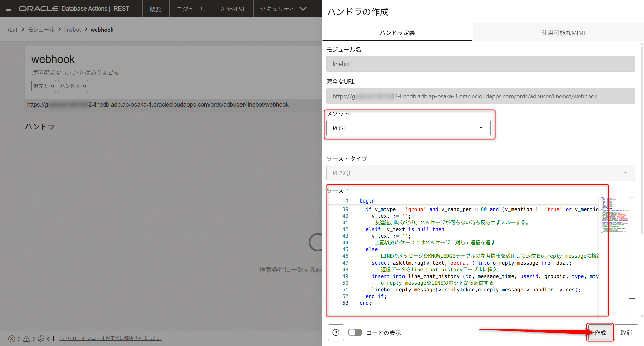
Task: Go to REST breadcrumb link
Action: 12,30
